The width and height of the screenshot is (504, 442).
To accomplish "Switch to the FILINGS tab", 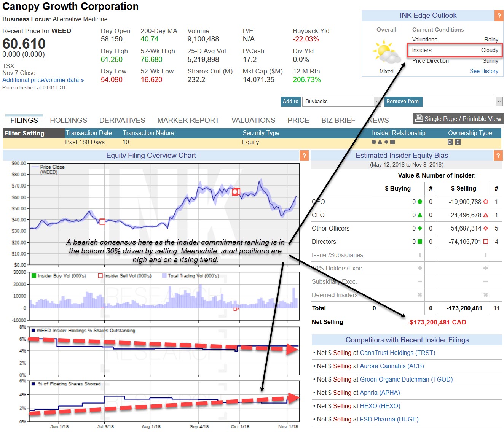I will 24,120.
